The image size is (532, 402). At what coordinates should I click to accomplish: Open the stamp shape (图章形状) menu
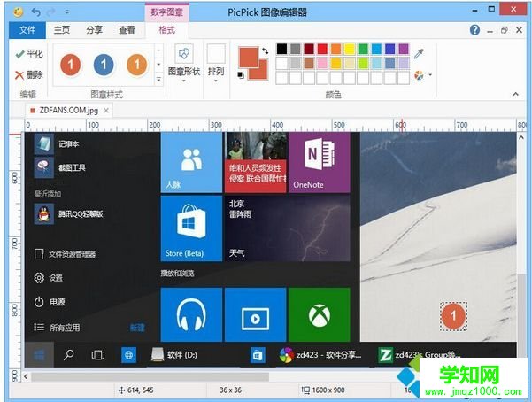point(184,64)
